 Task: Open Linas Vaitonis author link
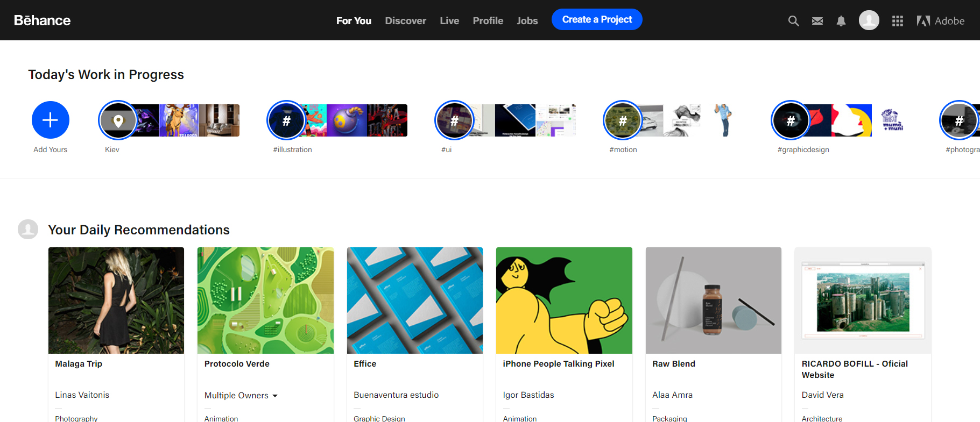pyautogui.click(x=82, y=395)
